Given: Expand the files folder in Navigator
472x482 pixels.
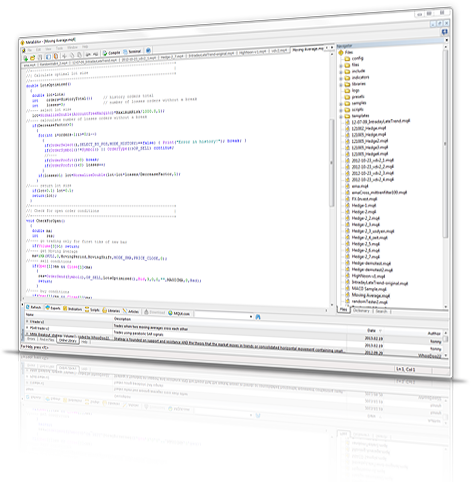Looking at the screenshot, I should point(341,66).
